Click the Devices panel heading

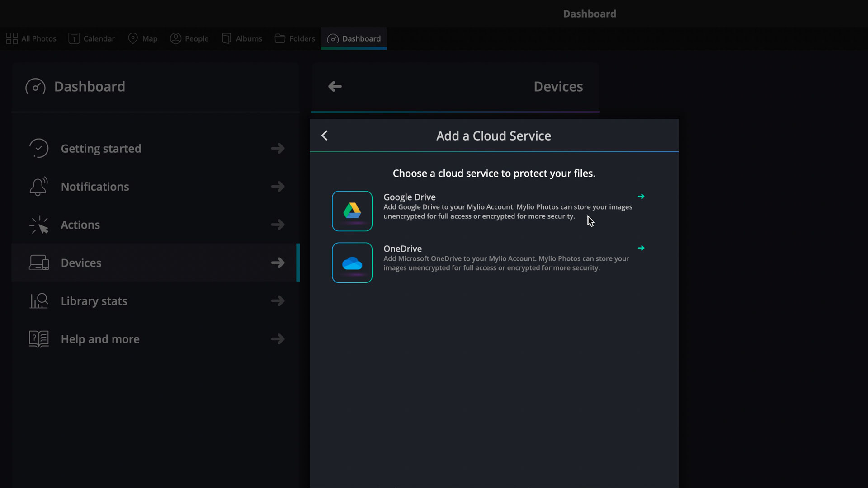[x=558, y=86]
